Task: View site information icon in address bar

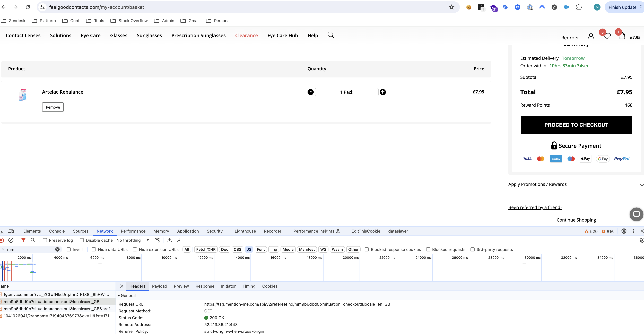Action: pos(42,7)
